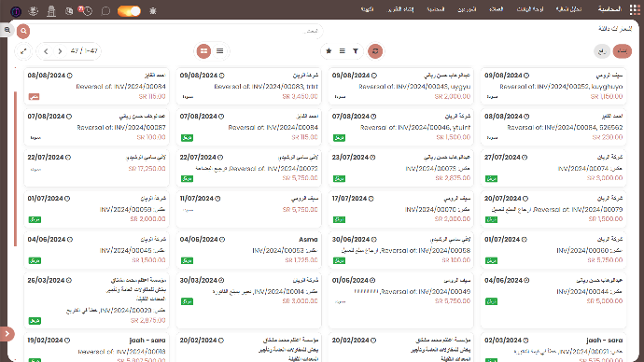Image resolution: width=644 pixels, height=362 pixels.
Task: Click activity clock on 27/07/2024 card
Action: (525, 158)
